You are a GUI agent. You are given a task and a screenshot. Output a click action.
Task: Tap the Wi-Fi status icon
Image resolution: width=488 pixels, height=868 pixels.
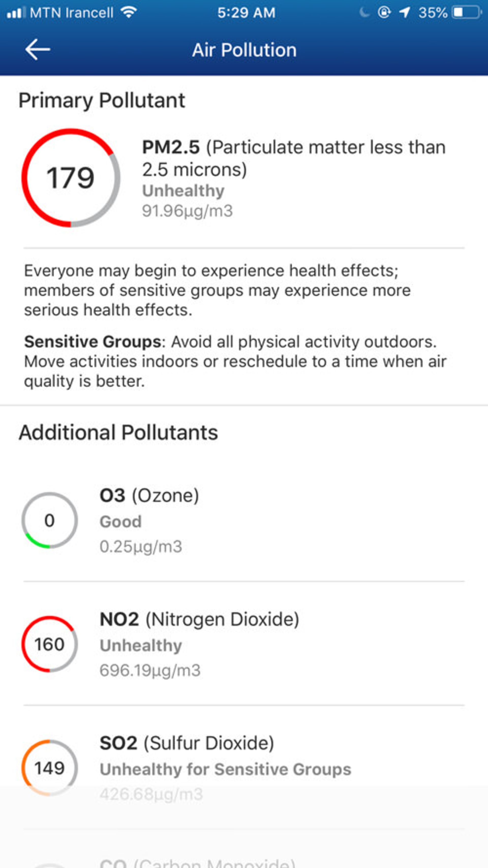(129, 13)
